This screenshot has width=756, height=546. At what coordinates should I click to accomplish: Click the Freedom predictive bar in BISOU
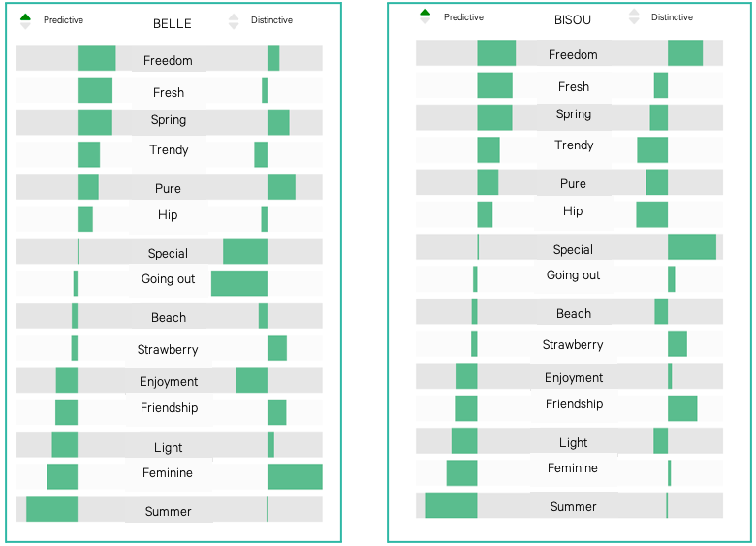(x=496, y=53)
